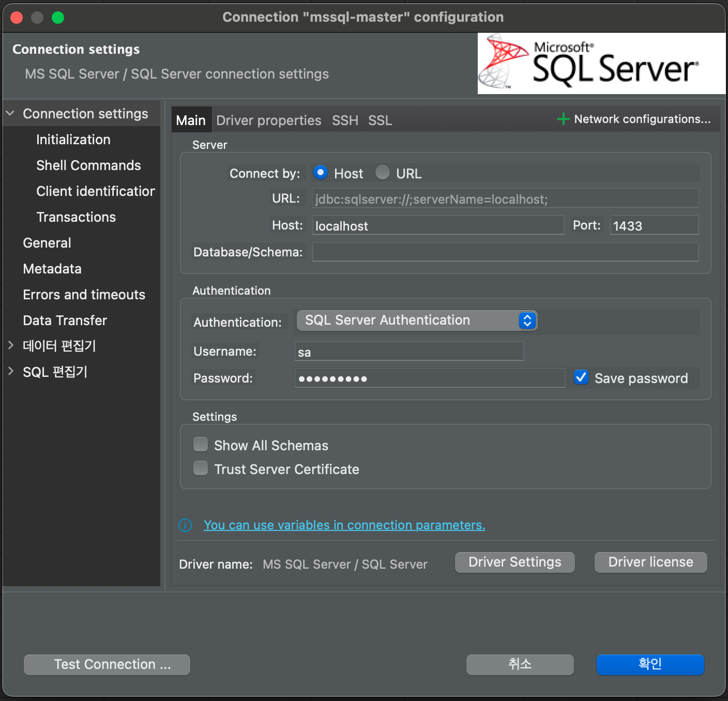This screenshot has width=728, height=701.
Task: Focus the Host input field
Action: point(438,225)
